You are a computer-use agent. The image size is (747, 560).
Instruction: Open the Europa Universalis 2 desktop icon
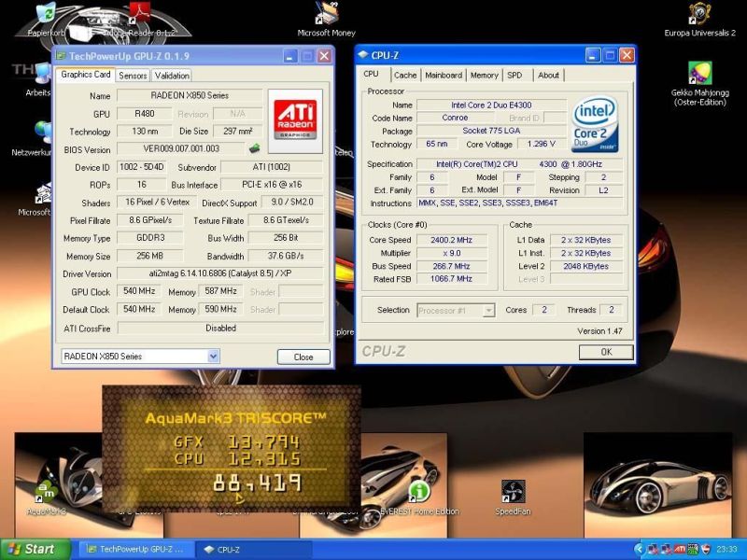point(699,20)
